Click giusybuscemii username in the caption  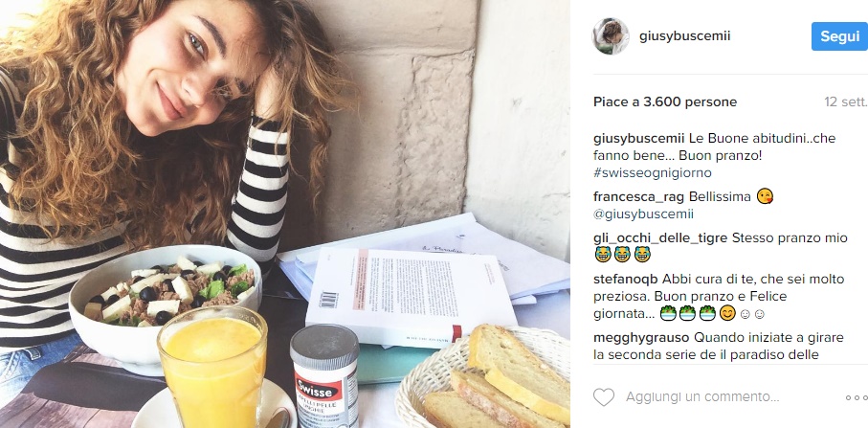tap(639, 138)
